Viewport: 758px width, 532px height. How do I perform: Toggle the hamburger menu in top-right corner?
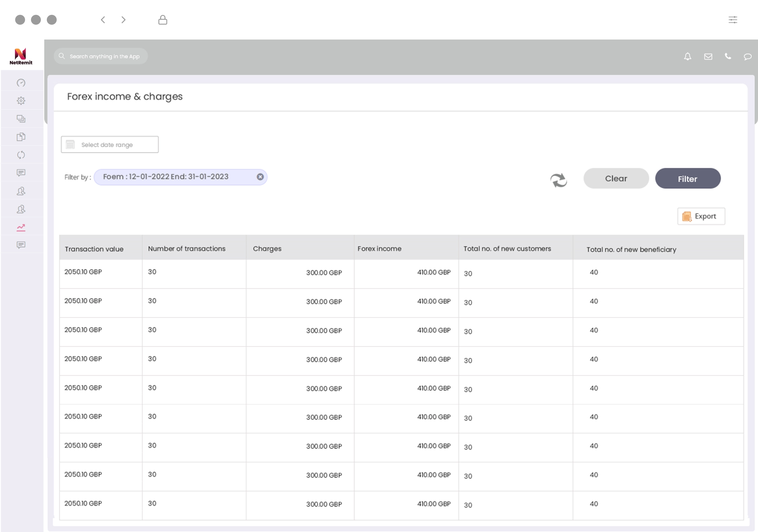point(733,19)
